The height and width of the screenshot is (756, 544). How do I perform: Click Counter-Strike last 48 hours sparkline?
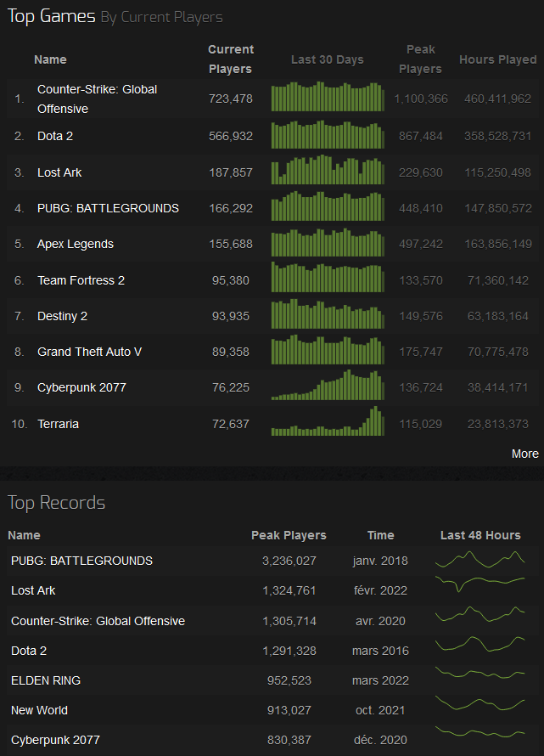point(480,614)
